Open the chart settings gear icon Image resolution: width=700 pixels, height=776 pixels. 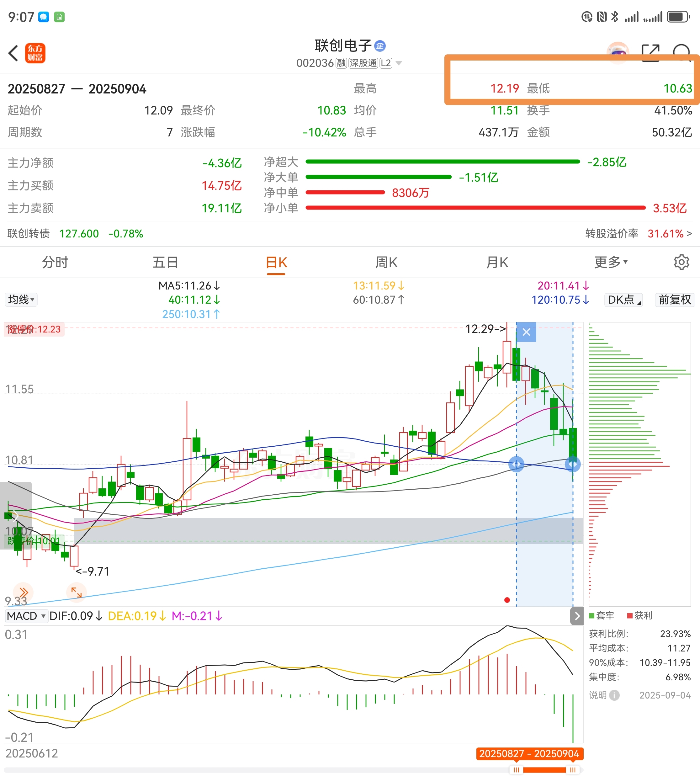click(x=681, y=262)
